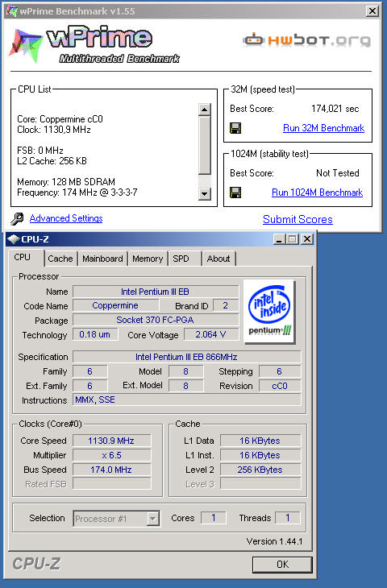The width and height of the screenshot is (387, 588).
Task: Click Memory: 128 MB SDRAM line
Action: pyautogui.click(x=66, y=182)
